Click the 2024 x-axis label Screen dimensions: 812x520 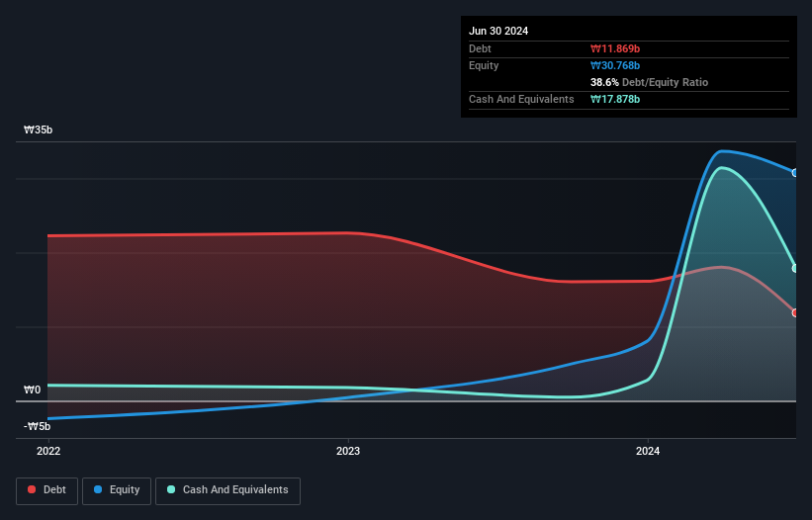648,451
